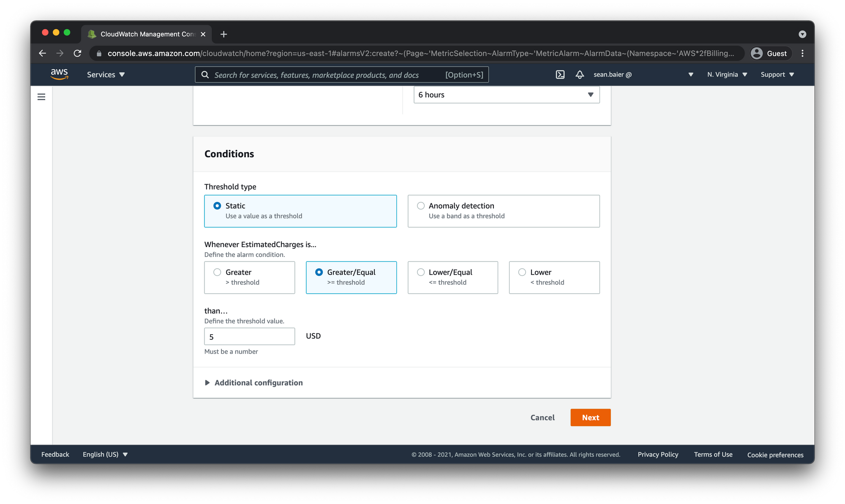This screenshot has height=504, width=845.
Task: Go back with browser back arrow
Action: pos(42,53)
